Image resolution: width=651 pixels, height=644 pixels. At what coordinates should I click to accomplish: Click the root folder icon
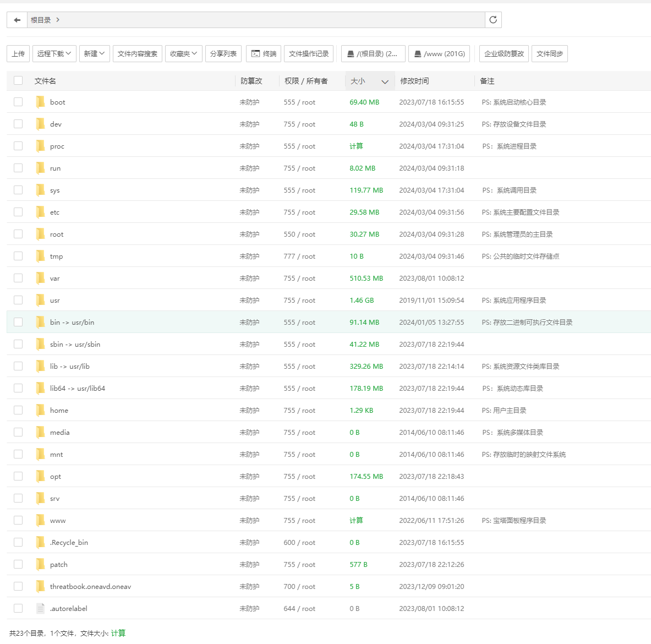pos(40,234)
